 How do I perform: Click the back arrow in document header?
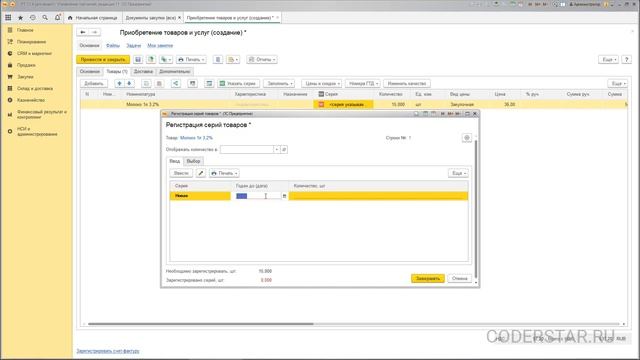coord(83,32)
